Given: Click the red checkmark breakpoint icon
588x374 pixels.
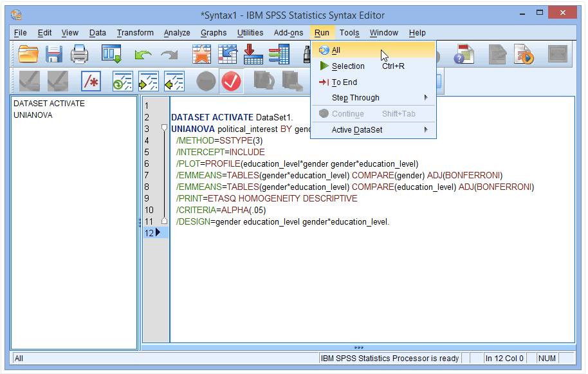Looking at the screenshot, I should coord(232,81).
